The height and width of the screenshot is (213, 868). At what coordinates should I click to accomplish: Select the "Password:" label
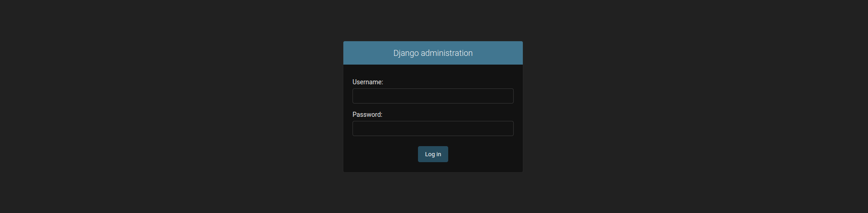pyautogui.click(x=367, y=115)
